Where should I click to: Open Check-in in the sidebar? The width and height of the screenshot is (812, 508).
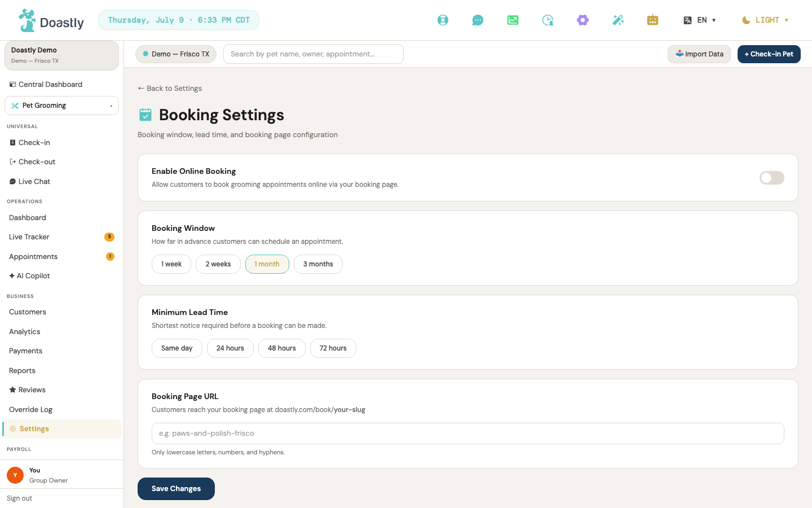pyautogui.click(x=61, y=143)
